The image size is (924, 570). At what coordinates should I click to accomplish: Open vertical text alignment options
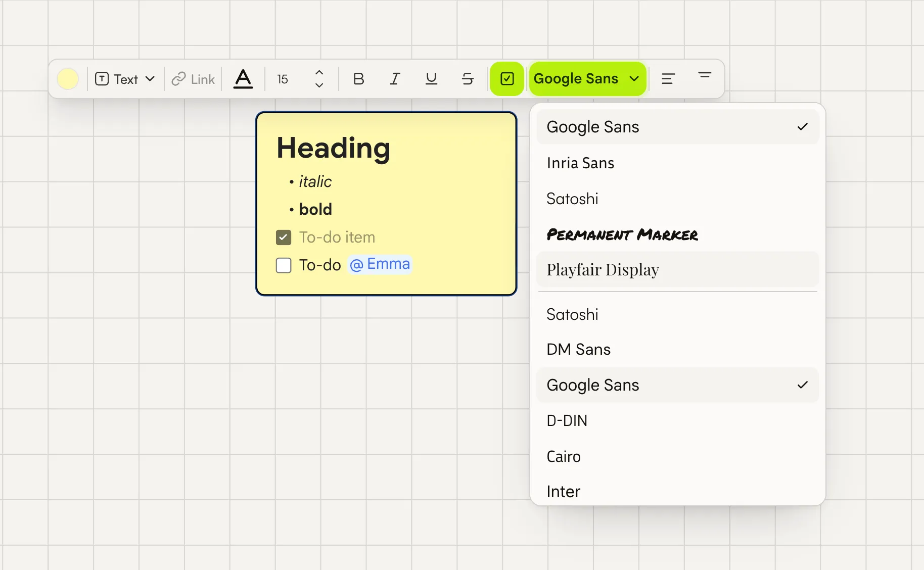point(705,76)
